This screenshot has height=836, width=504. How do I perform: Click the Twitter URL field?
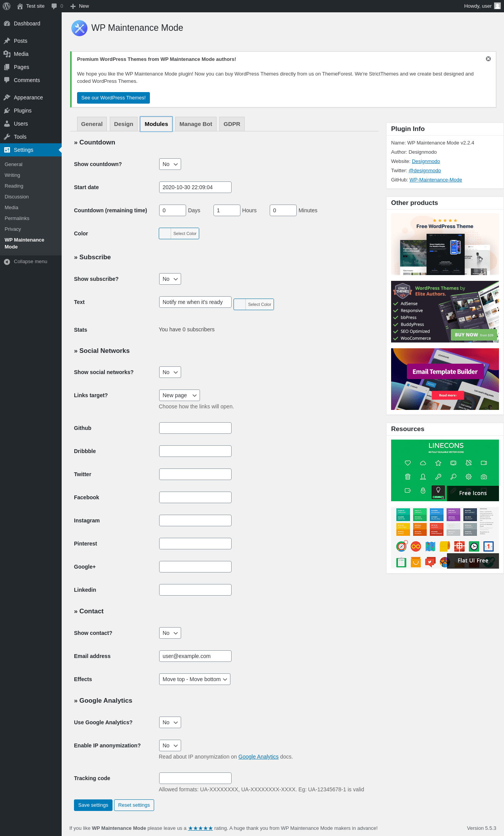[195, 474]
